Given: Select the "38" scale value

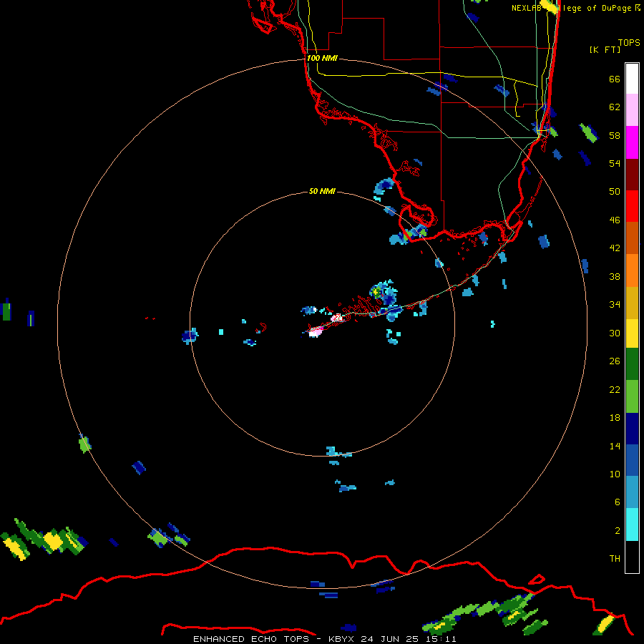Looking at the screenshot, I should [x=615, y=276].
